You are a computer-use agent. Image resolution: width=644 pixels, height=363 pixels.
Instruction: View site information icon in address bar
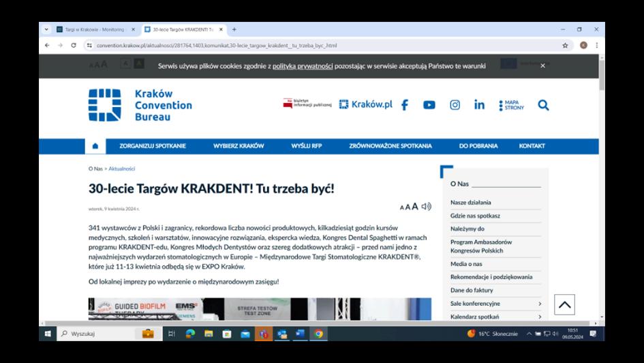click(89, 46)
